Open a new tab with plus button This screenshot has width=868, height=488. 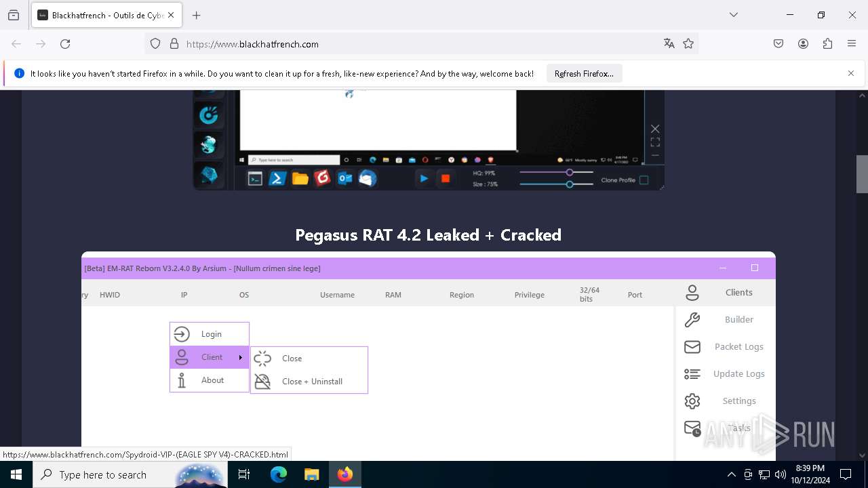pyautogui.click(x=197, y=15)
